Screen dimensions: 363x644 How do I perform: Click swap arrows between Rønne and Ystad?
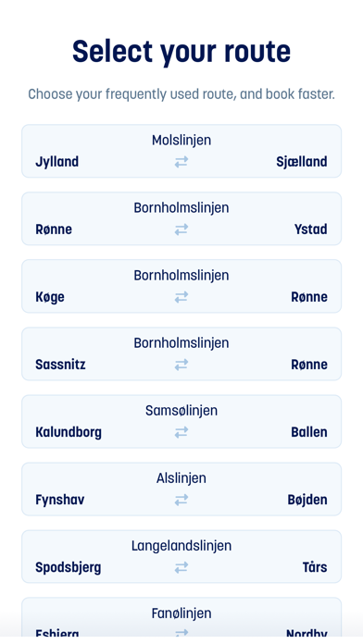click(181, 229)
